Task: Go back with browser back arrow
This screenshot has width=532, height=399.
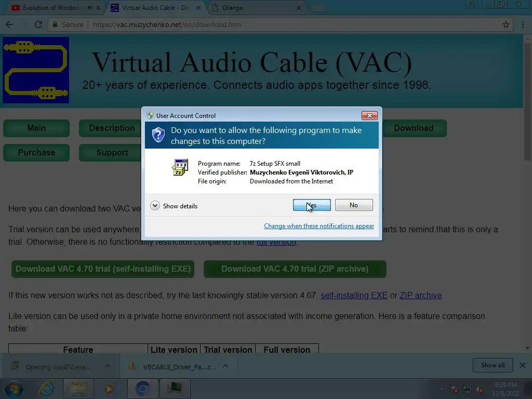Action: pos(9,24)
